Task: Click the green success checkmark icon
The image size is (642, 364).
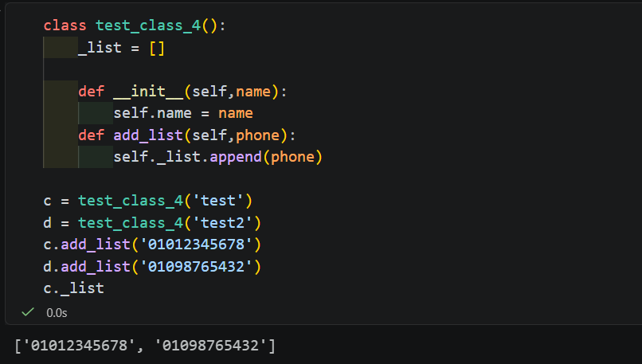Action: pyautogui.click(x=28, y=312)
